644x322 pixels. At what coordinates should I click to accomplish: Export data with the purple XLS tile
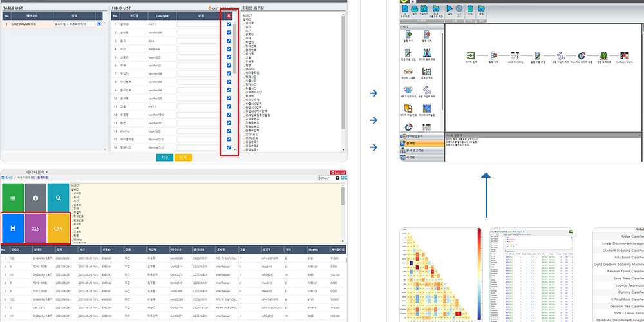click(x=35, y=229)
